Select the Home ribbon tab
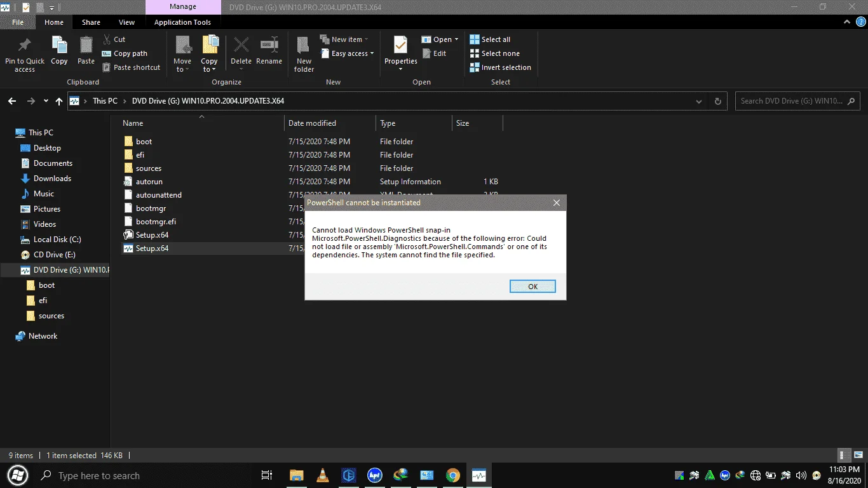Viewport: 868px width, 488px height. [54, 22]
